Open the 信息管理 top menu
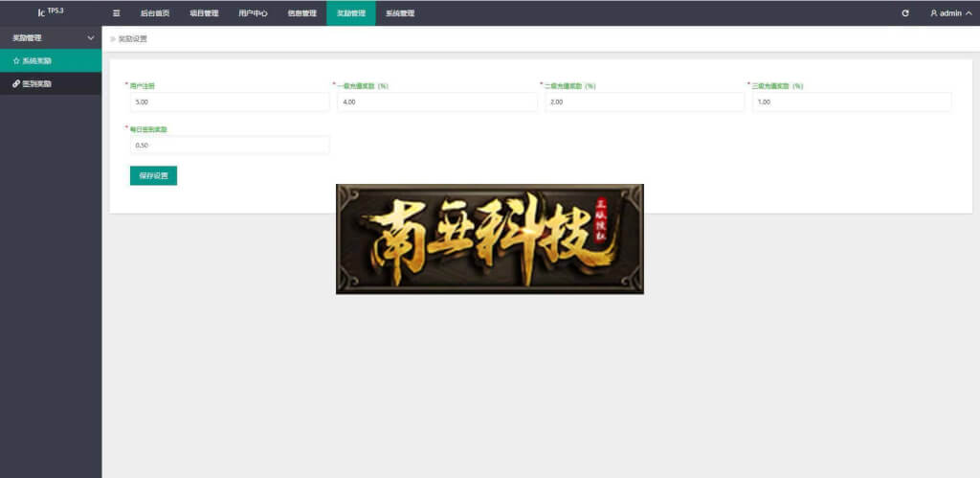Image resolution: width=980 pixels, height=478 pixels. [301, 13]
